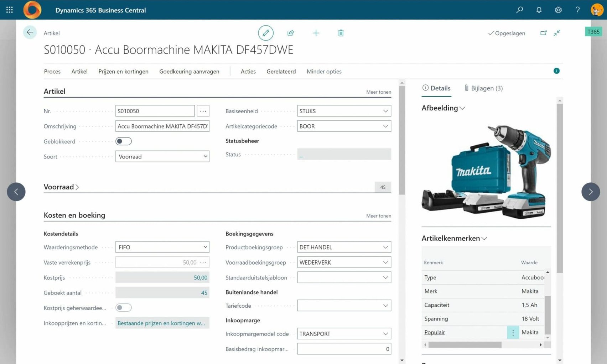Create new item with plus icon
The height and width of the screenshot is (364, 607).
coord(316,33)
